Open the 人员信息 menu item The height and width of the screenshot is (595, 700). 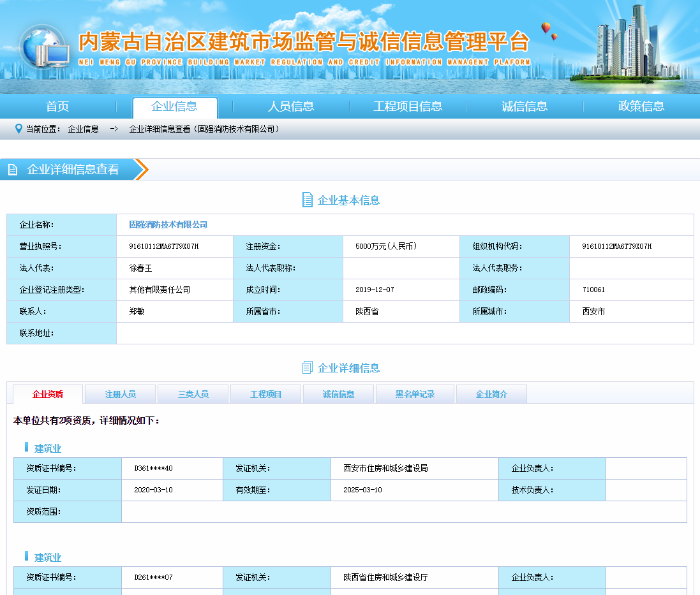click(291, 107)
